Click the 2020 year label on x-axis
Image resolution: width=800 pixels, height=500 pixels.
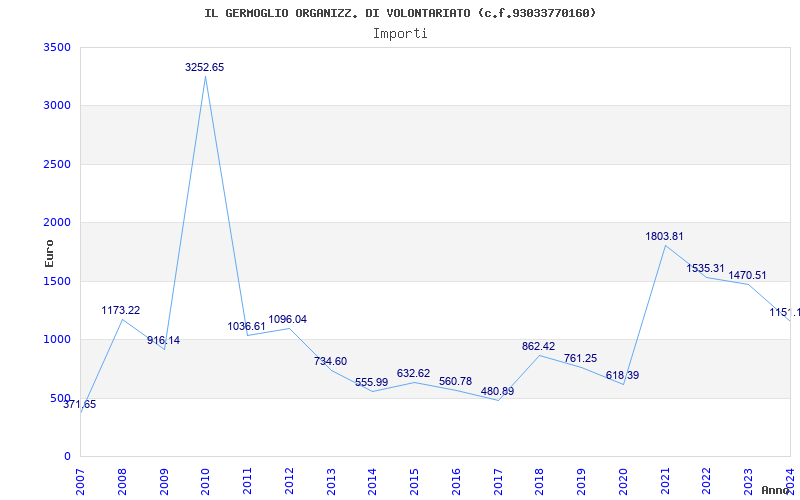coord(623,482)
